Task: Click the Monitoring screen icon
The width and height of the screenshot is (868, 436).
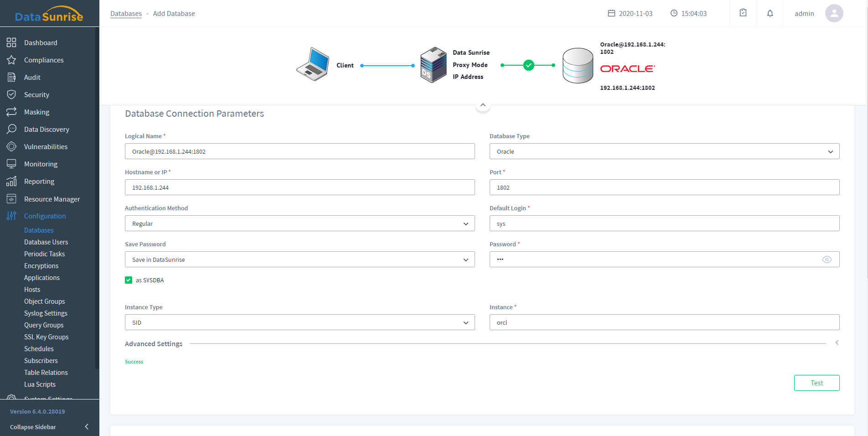Action: pyautogui.click(x=11, y=164)
